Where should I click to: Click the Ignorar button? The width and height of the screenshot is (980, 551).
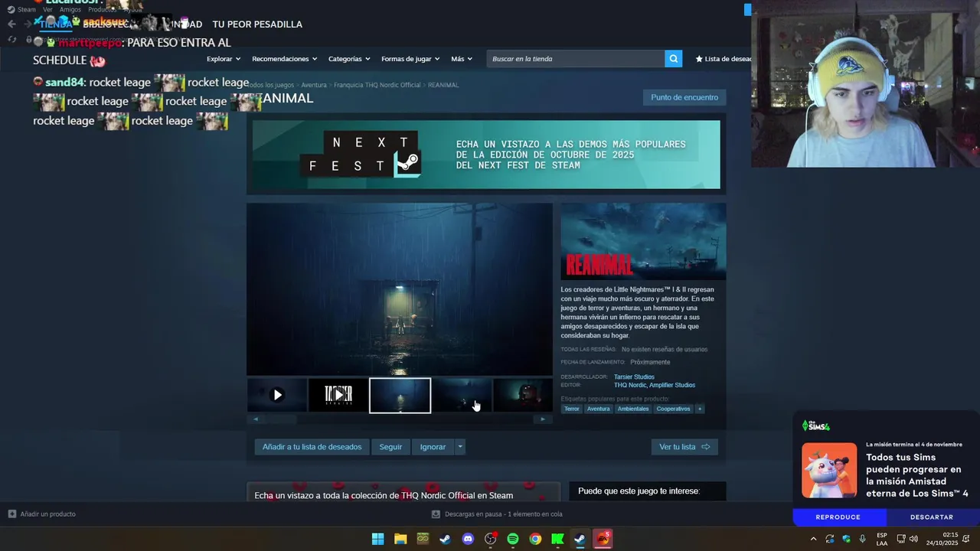point(433,447)
